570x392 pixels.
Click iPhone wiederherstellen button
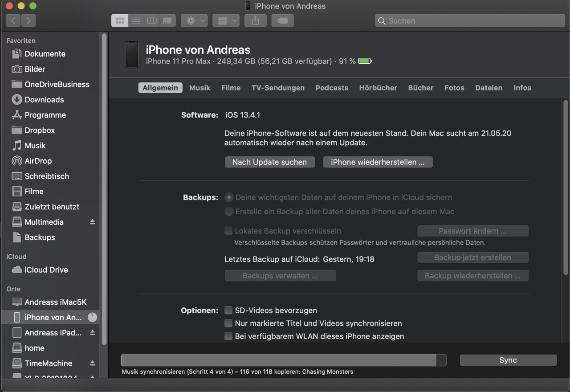378,162
